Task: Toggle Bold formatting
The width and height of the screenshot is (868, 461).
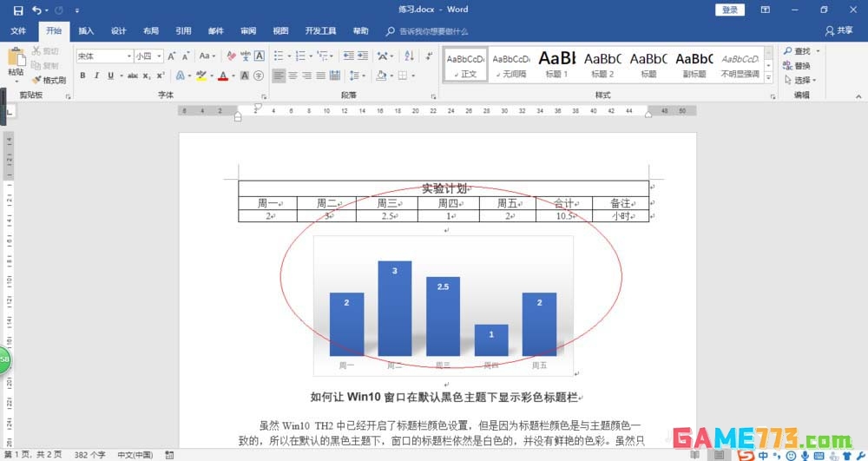Action: [x=82, y=76]
